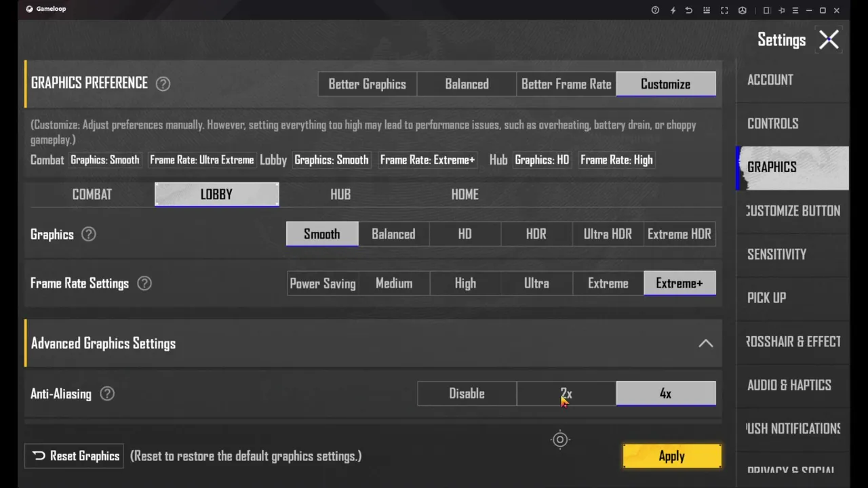
Task: Close the Settings screen with X
Action: pos(829,40)
